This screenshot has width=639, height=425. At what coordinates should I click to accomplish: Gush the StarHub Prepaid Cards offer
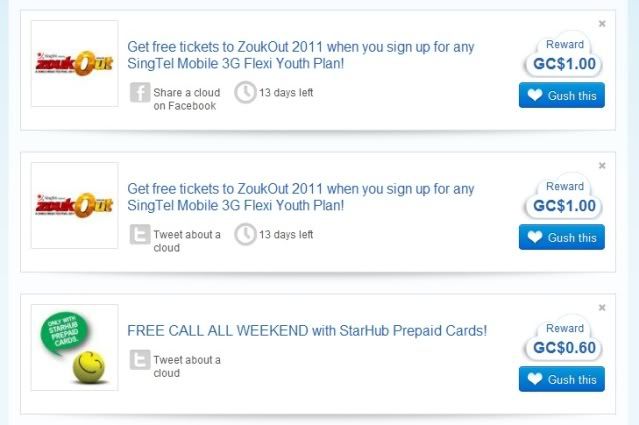point(562,379)
